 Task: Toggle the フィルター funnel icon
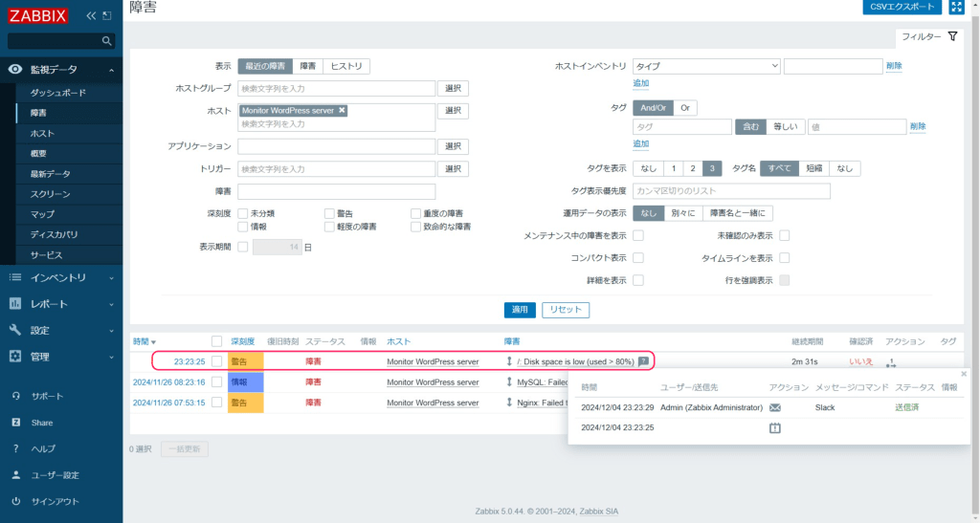click(x=952, y=36)
